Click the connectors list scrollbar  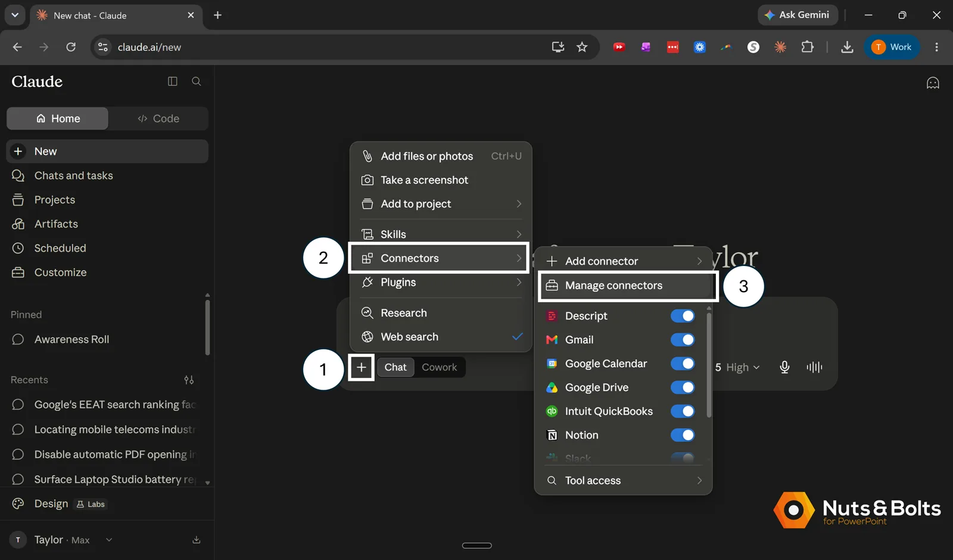709,364
